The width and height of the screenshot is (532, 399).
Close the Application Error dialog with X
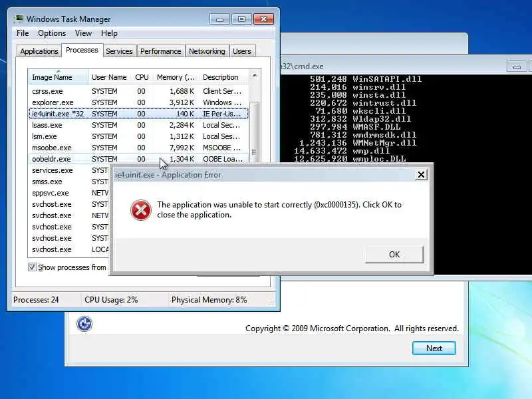421,175
